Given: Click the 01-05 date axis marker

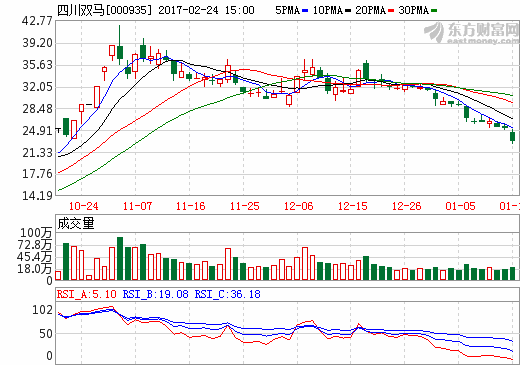Looking at the screenshot, I should (x=460, y=206).
